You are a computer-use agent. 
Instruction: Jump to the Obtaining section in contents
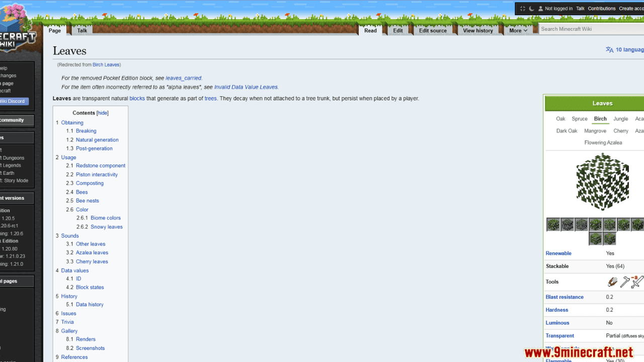click(72, 123)
